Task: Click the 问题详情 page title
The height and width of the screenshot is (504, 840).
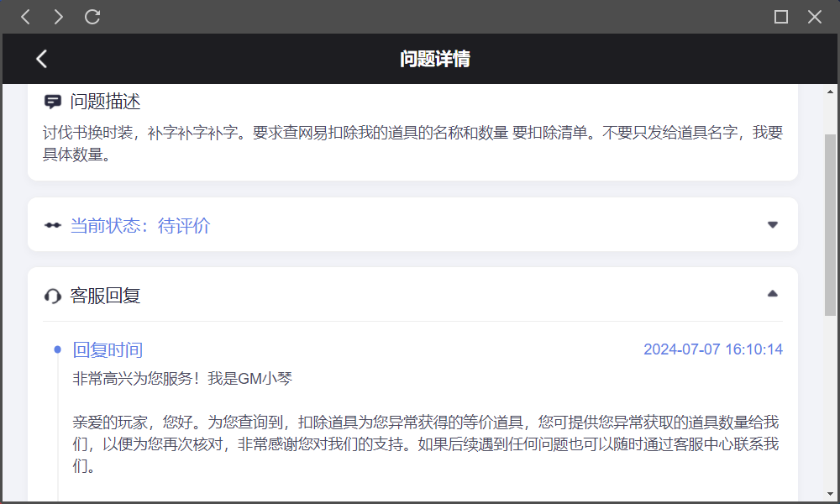Action: pos(434,59)
